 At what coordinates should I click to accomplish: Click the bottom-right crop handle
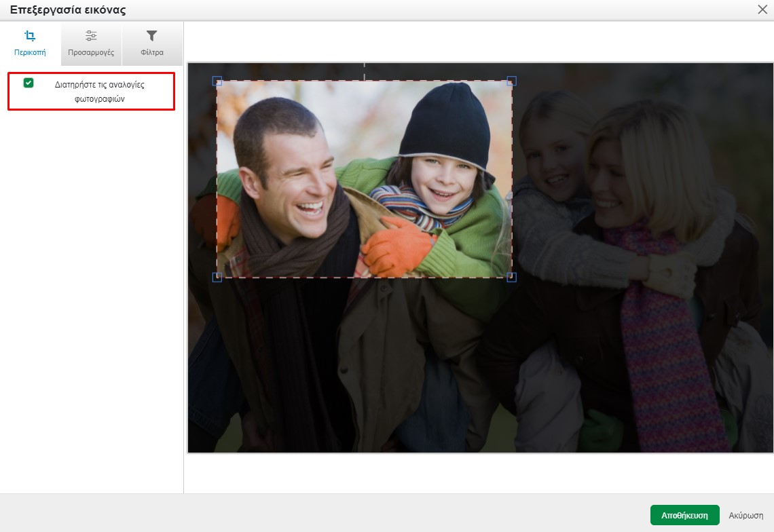(x=512, y=277)
